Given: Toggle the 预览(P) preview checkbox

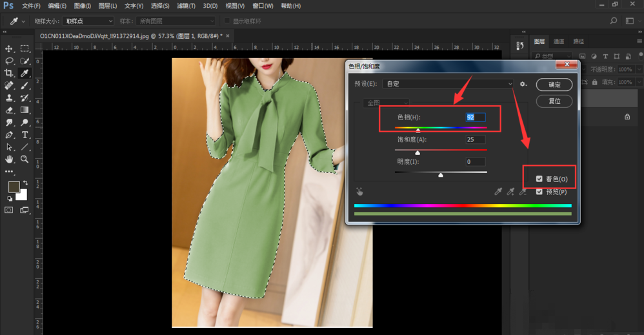Looking at the screenshot, I should [x=539, y=192].
